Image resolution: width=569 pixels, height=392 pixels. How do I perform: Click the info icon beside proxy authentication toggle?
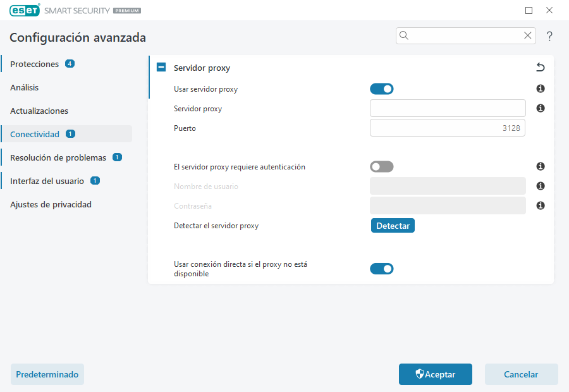540,166
